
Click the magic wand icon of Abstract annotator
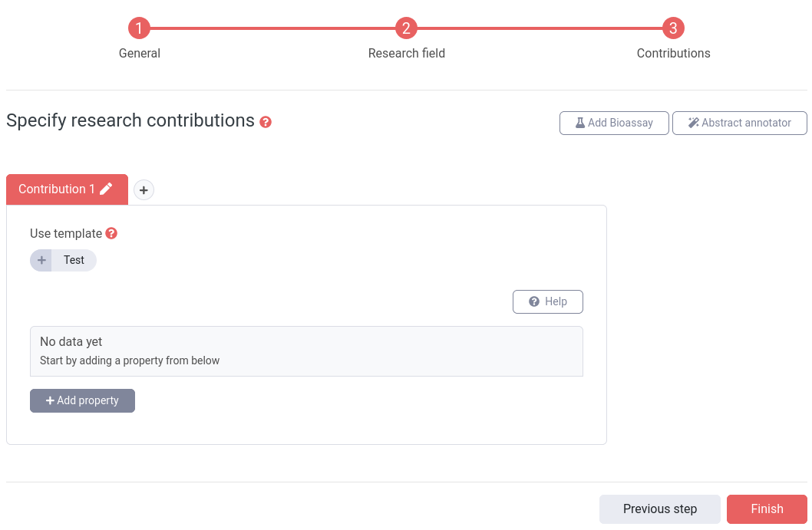[x=693, y=123]
